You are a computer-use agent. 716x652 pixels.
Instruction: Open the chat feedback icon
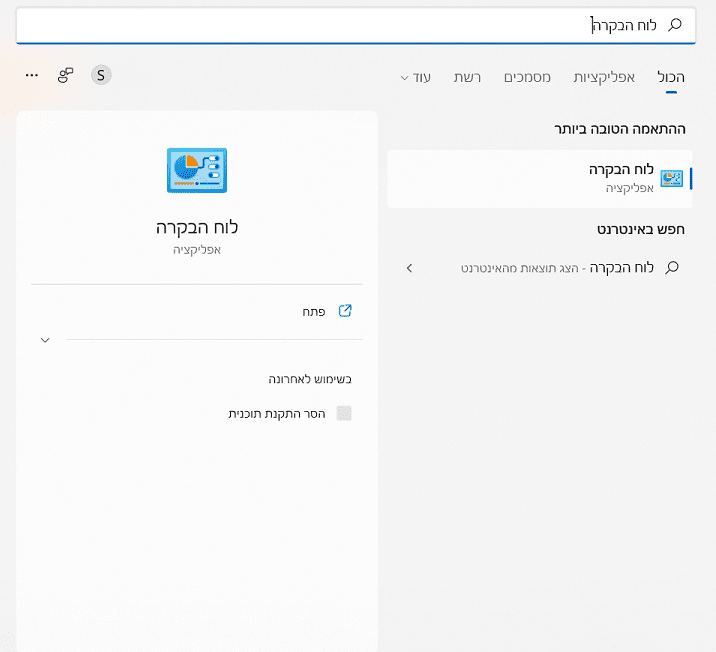[x=65, y=75]
